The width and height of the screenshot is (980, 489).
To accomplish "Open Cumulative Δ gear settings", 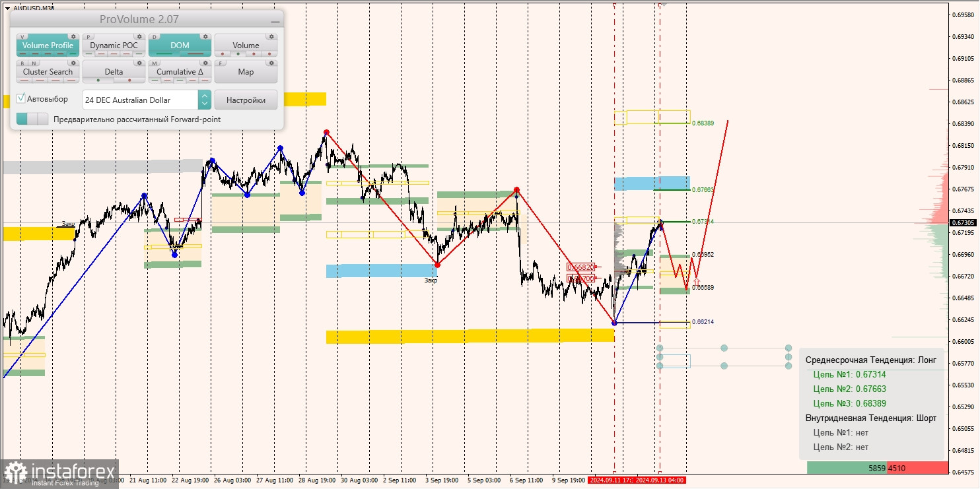I will point(205,63).
